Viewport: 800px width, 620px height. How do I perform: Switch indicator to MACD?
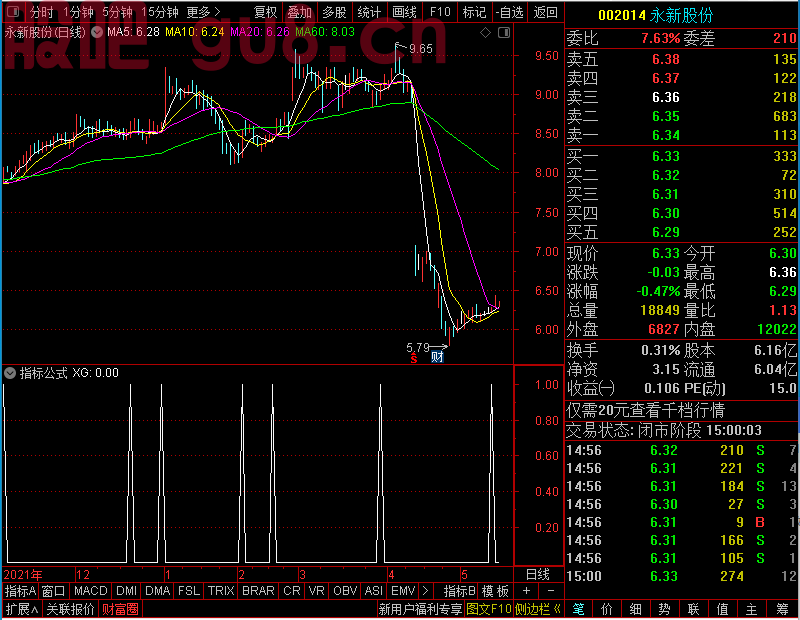91,591
